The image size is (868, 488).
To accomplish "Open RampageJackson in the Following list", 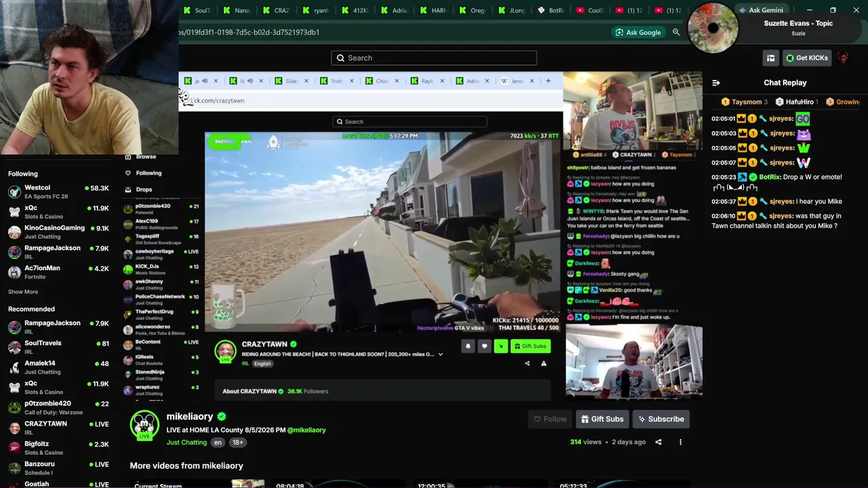I will coord(58,251).
